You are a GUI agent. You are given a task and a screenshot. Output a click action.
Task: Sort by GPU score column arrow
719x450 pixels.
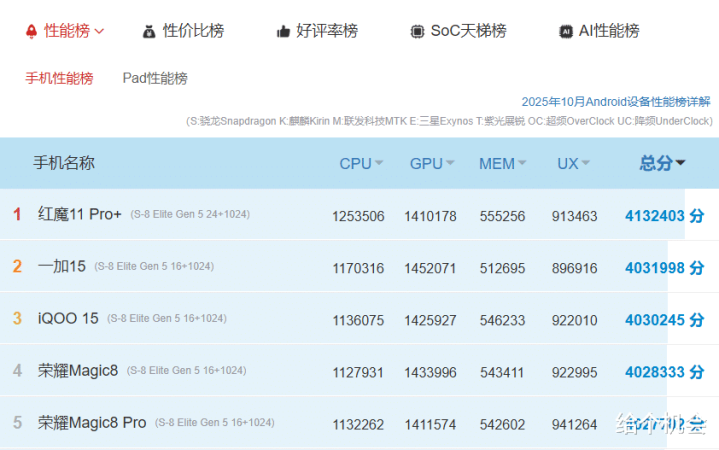(450, 164)
